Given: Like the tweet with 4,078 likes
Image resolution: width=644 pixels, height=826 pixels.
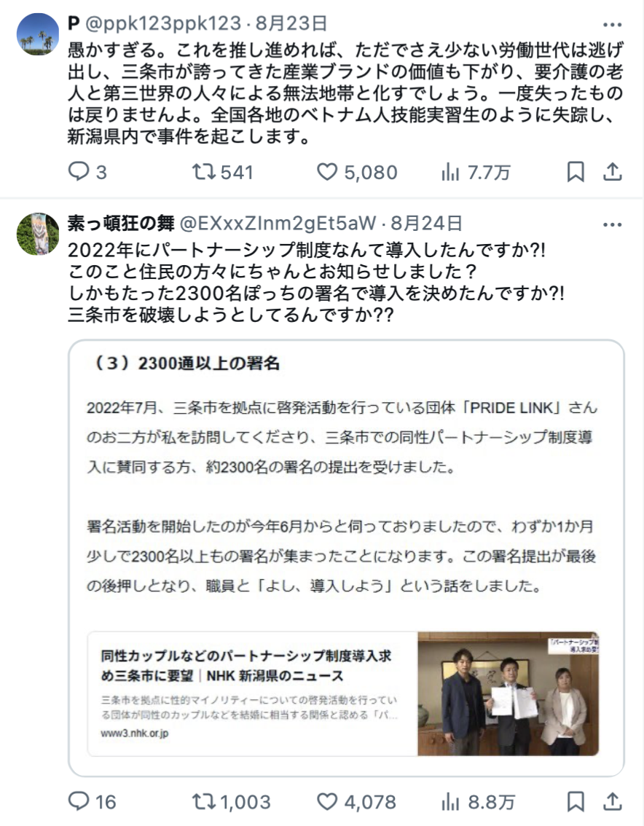Looking at the screenshot, I should click(x=356, y=802).
